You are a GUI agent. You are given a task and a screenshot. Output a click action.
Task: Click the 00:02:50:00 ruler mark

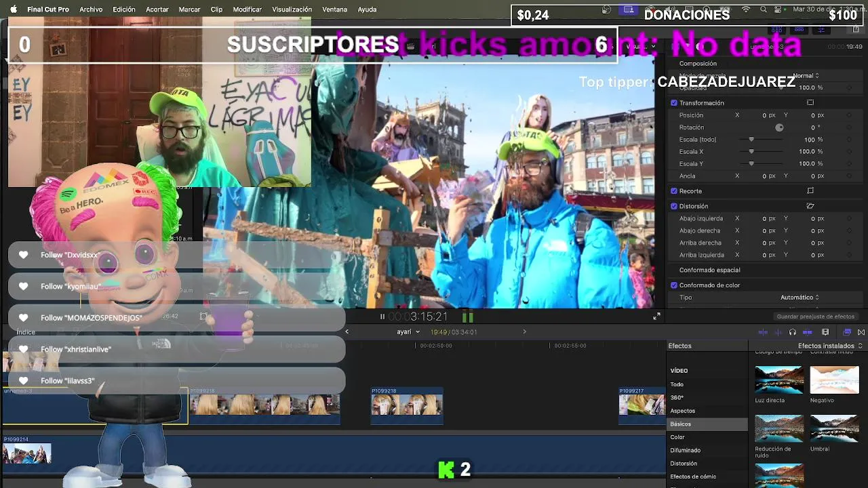(x=435, y=346)
